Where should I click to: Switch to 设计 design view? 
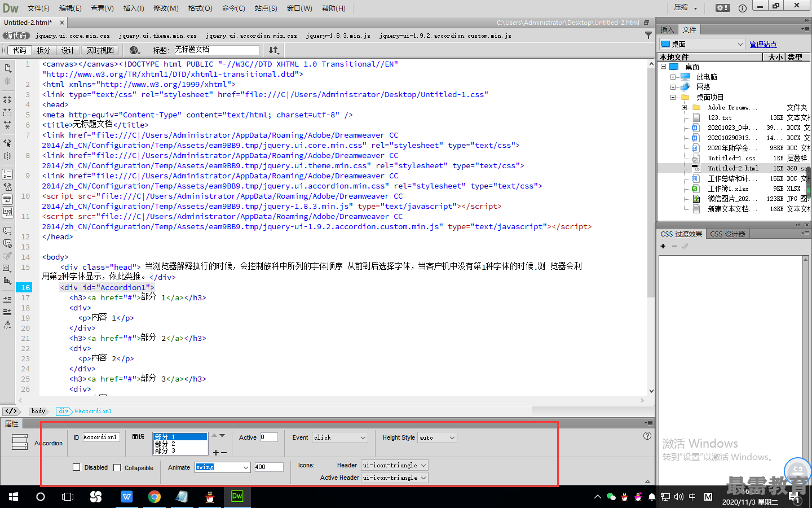68,50
